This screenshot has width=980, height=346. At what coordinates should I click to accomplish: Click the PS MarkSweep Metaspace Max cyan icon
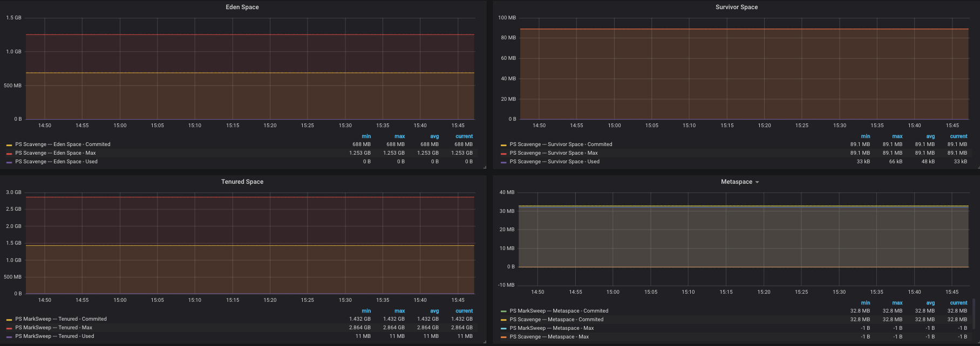[x=503, y=329]
